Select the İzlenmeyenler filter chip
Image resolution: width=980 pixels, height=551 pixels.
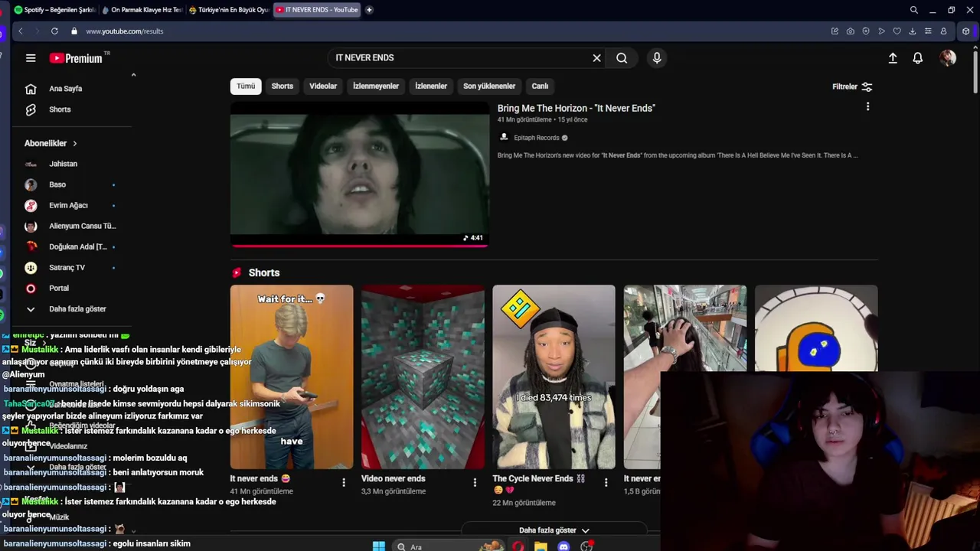click(x=376, y=86)
